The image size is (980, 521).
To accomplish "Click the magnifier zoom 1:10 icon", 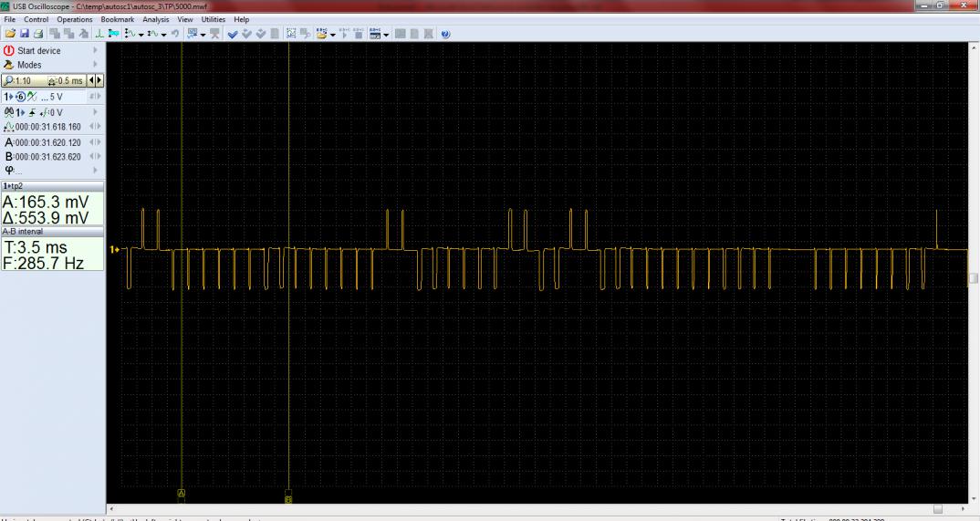I will [9, 81].
